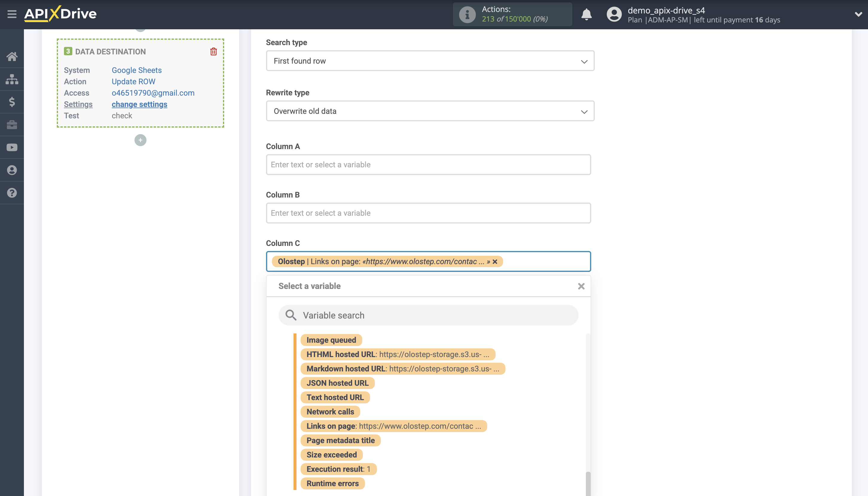Open the video tutorials icon
Screen dimensions: 868x496
click(12, 147)
